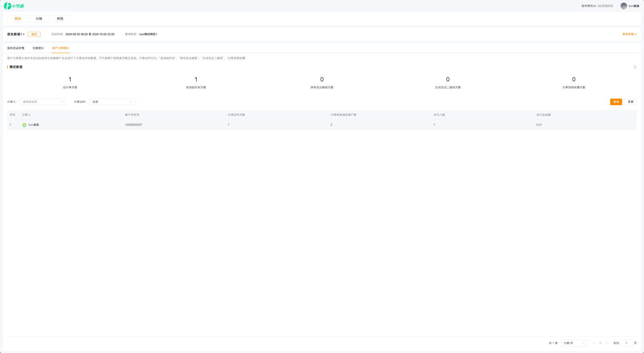This screenshot has height=353, width=644.
Task: Click the tom测试校区1 campus text
Action: click(x=148, y=34)
